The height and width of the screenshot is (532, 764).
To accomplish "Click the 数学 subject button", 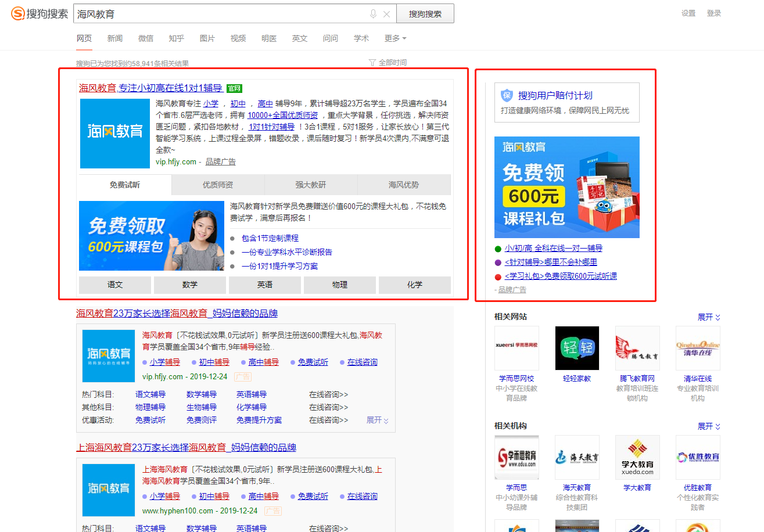I will tap(190, 285).
